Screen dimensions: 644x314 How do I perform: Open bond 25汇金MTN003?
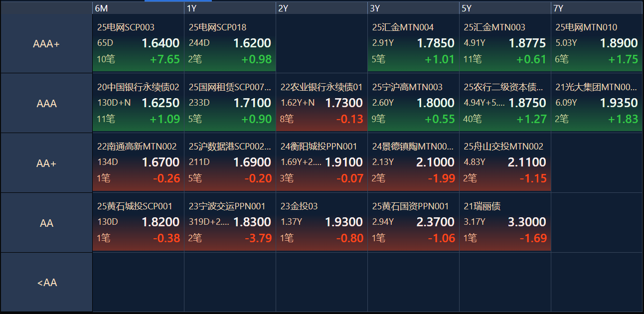pyautogui.click(x=494, y=27)
